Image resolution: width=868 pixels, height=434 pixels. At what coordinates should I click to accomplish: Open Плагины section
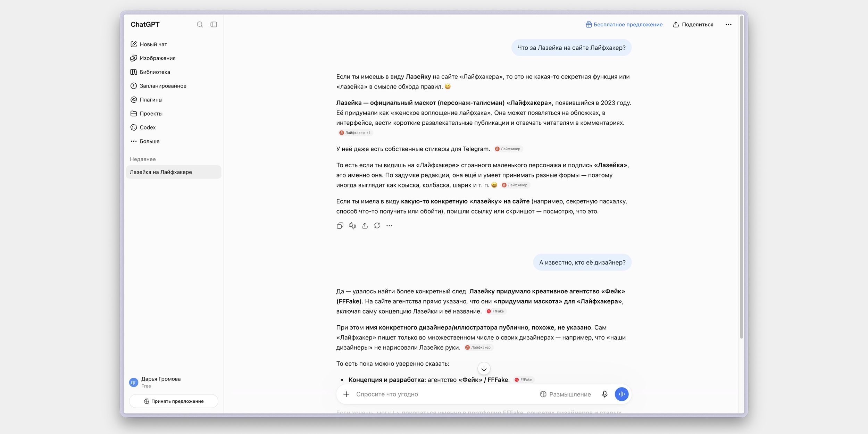pyautogui.click(x=173, y=100)
